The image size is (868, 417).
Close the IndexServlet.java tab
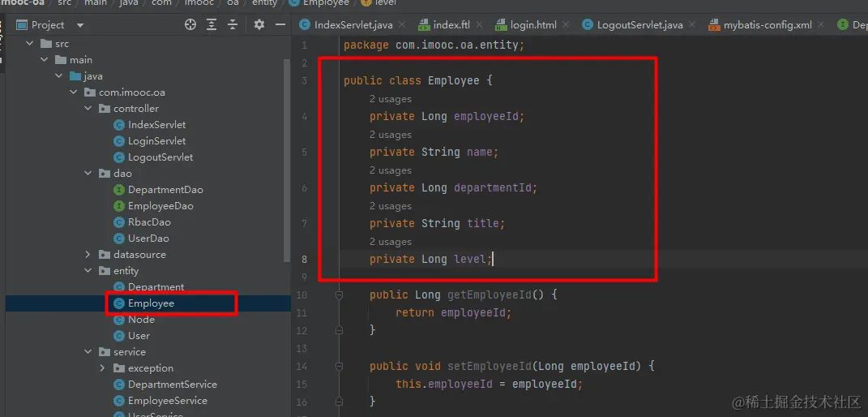coord(402,25)
